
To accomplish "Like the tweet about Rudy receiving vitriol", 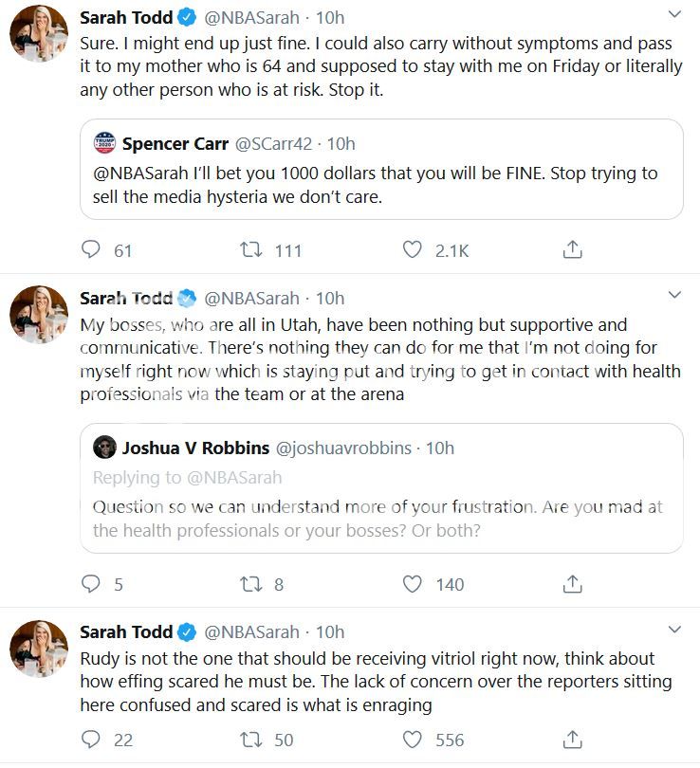I will pos(413,740).
